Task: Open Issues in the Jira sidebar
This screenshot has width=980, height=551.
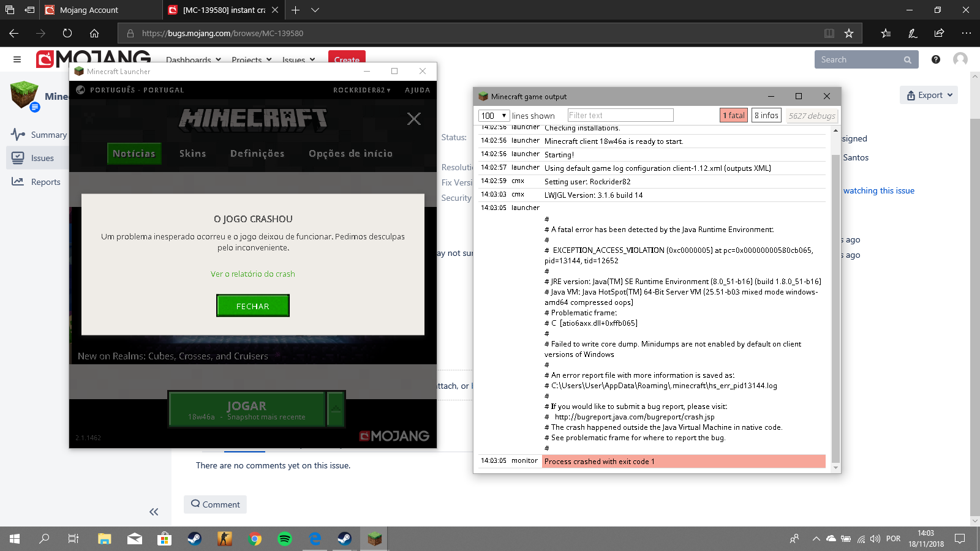Action: pyautogui.click(x=39, y=158)
